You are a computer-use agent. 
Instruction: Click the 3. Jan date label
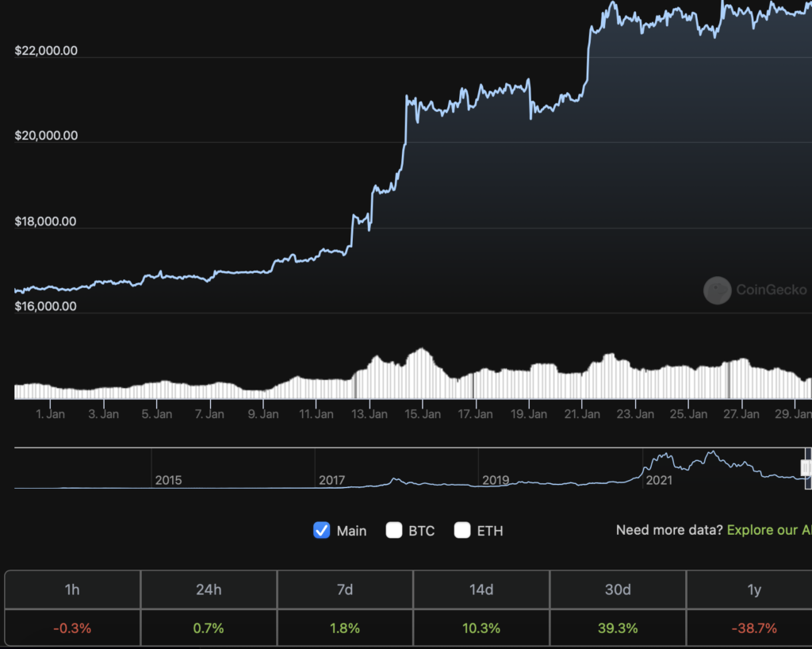pos(104,414)
